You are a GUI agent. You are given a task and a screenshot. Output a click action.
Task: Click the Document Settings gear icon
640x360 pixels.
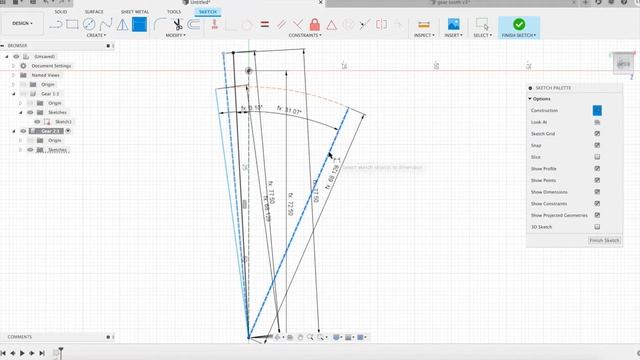23,66
